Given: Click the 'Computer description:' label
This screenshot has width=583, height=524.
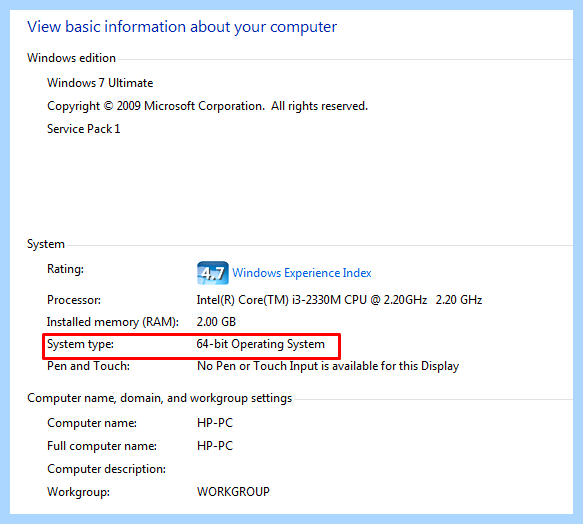Looking at the screenshot, I should tap(106, 469).
